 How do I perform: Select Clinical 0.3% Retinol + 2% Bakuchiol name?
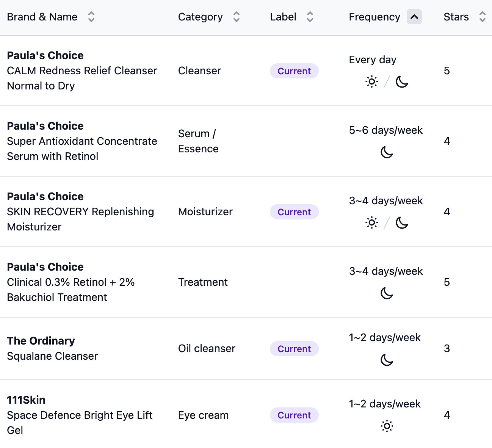(71, 290)
